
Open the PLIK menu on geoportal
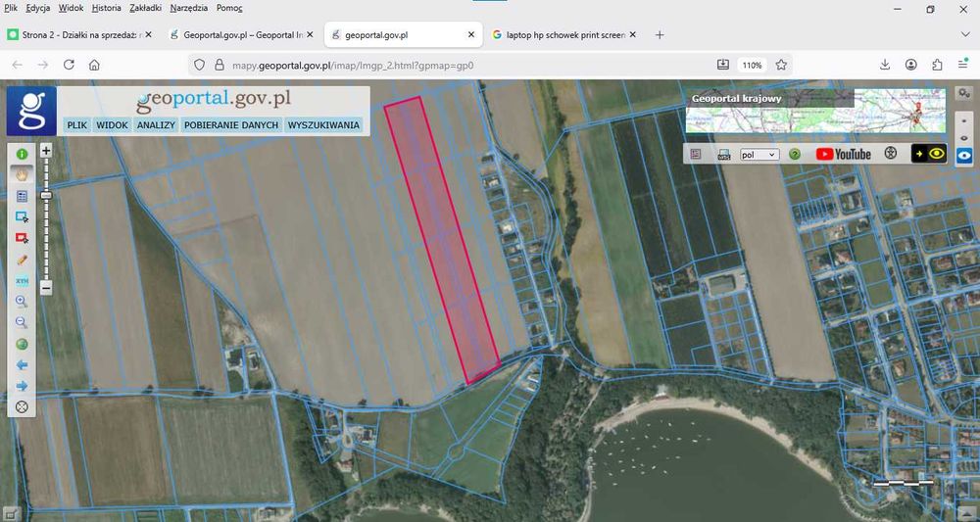[76, 125]
